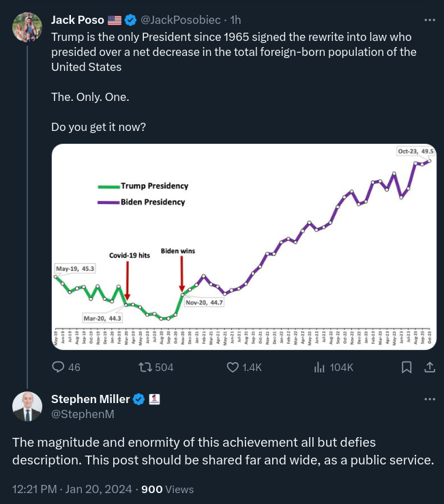Click the 12:21 PM Jan 20, 2024 timestamp
Viewport: 444px width, 504px height.
[72, 489]
